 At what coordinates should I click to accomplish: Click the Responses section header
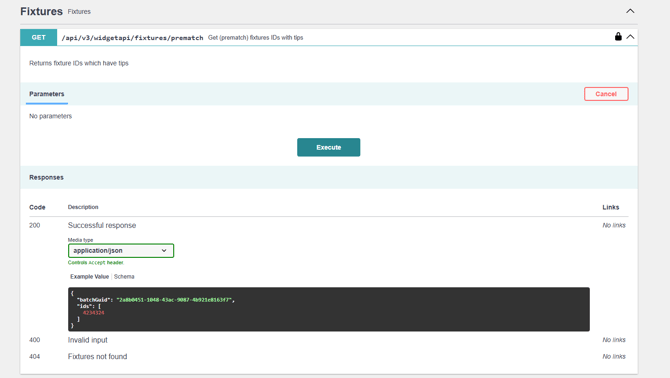tap(46, 177)
